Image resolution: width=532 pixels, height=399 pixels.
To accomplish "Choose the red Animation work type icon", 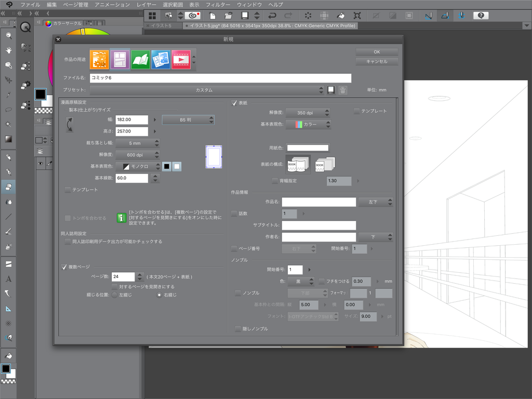I will click(181, 59).
